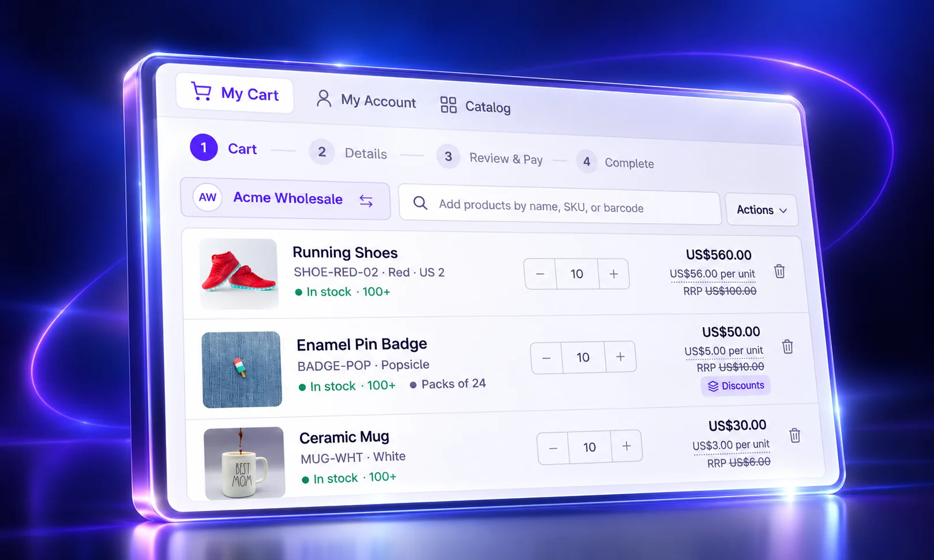Go to step 4 Complete
The height and width of the screenshot is (560, 934).
click(x=614, y=162)
